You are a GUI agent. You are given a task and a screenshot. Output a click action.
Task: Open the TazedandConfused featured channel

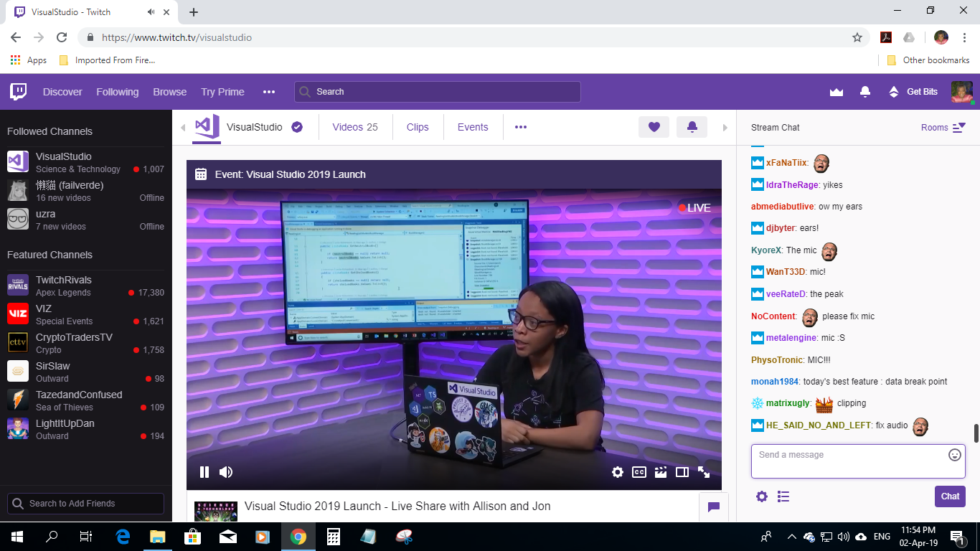[85, 400]
